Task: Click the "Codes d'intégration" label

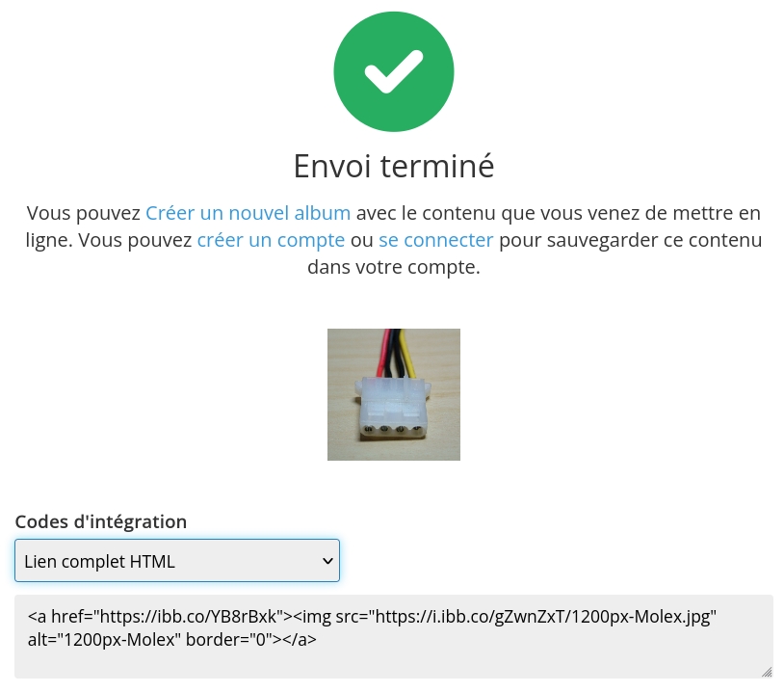Action: [100, 521]
